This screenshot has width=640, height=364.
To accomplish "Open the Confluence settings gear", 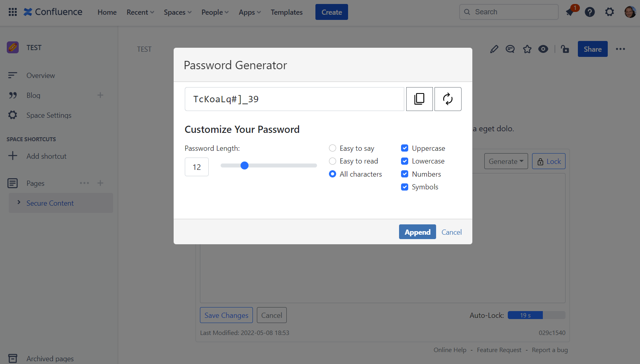I will (x=609, y=12).
